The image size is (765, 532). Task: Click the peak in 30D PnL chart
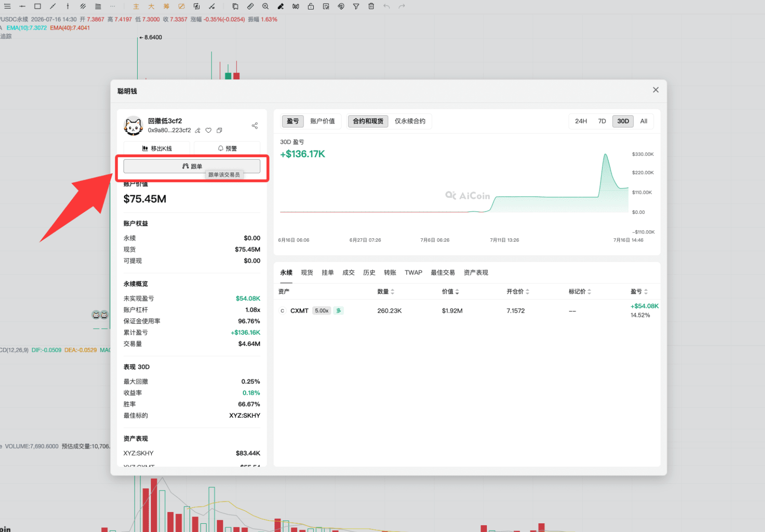[x=605, y=155]
